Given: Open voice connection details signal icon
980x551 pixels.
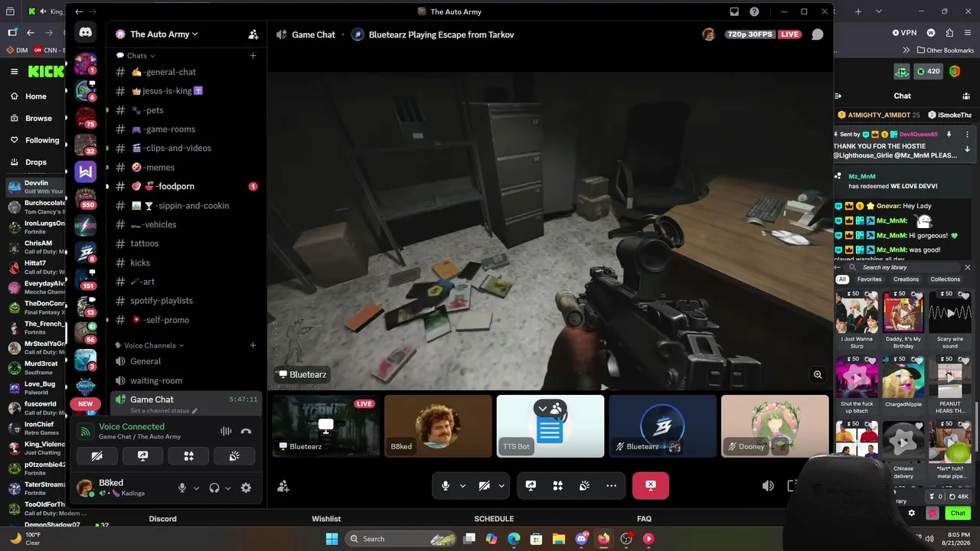Looking at the screenshot, I should (85, 432).
